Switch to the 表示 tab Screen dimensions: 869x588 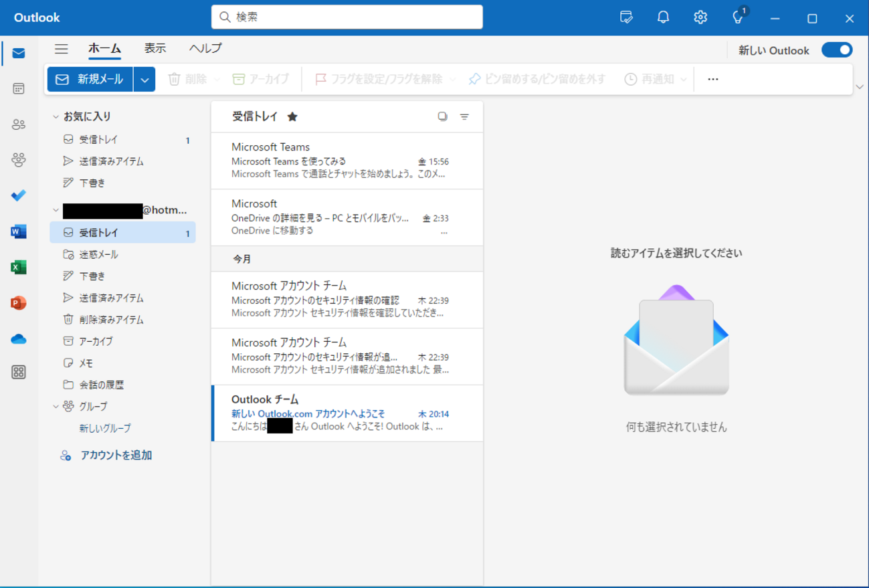[x=155, y=49]
